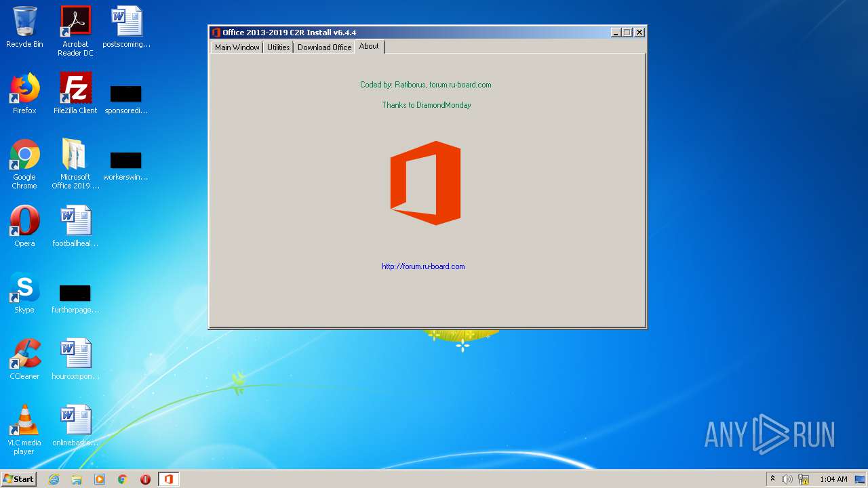868x488 pixels.
Task: Open the Windows Start menu
Action: (x=18, y=479)
